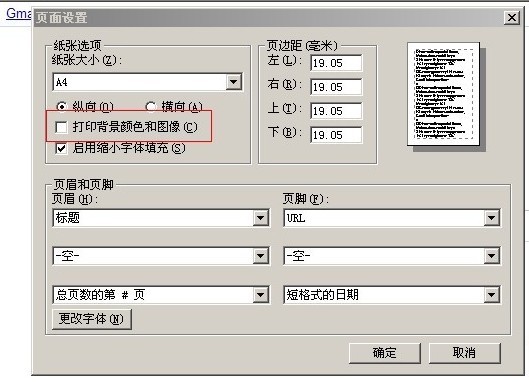This screenshot has width=529, height=382.
Task: Select the 纵向 portrait radio button
Action: pos(61,107)
